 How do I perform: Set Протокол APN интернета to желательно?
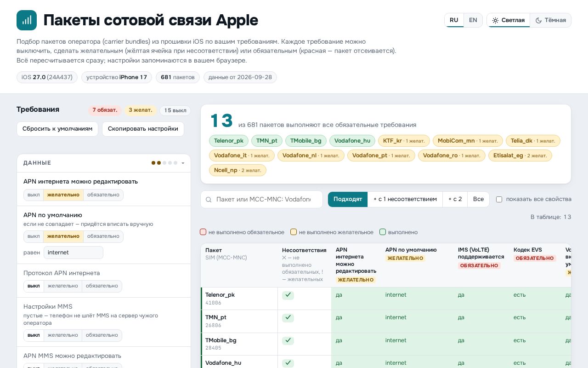click(63, 286)
